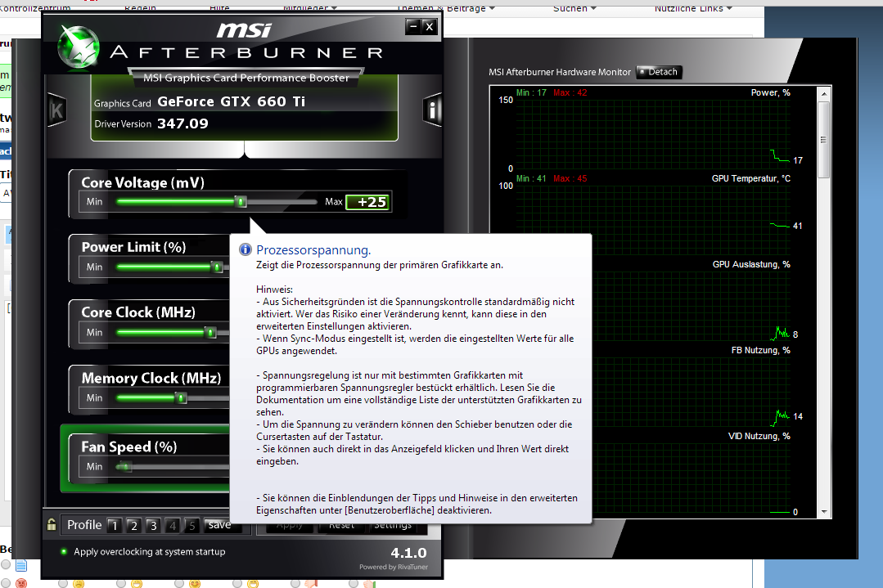The image size is (883, 588).
Task: Click the +25 core voltage value field
Action: (367, 202)
